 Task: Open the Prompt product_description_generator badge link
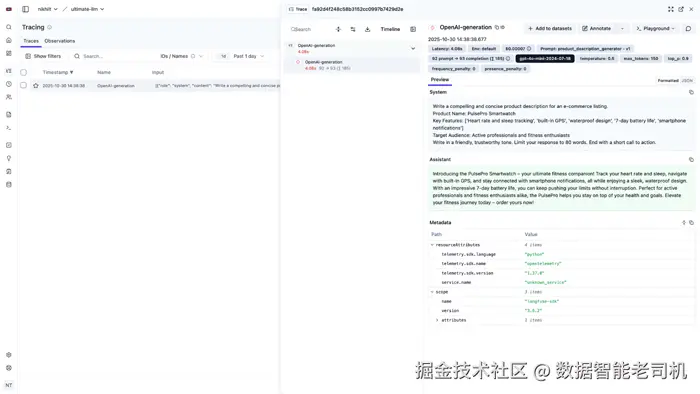pyautogui.click(x=585, y=49)
